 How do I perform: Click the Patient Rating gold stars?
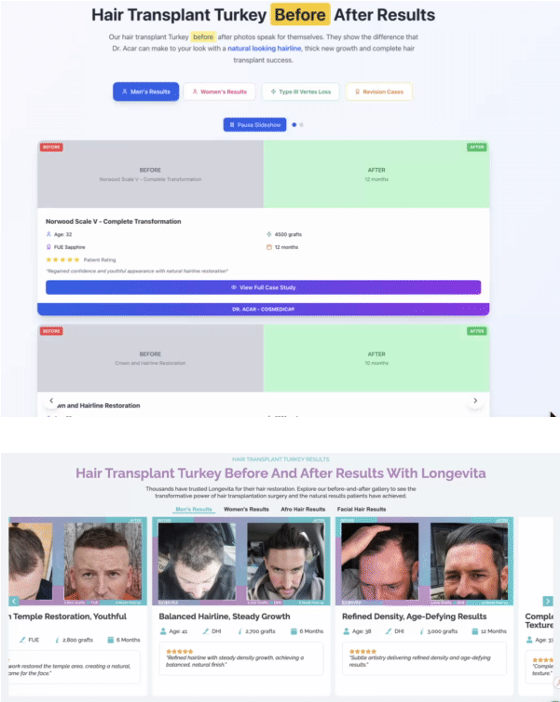click(63, 260)
